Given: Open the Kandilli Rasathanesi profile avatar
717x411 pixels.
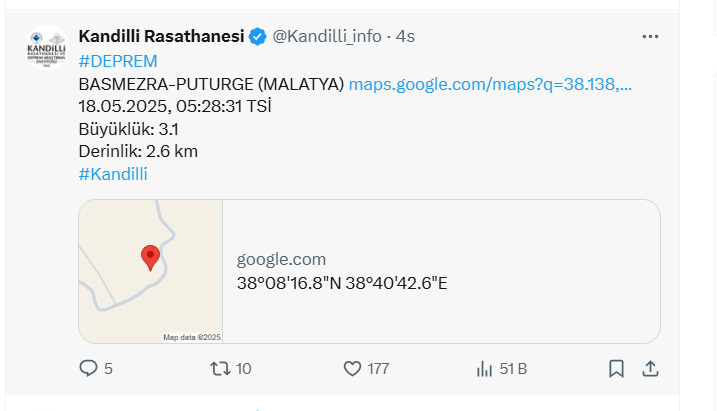Looking at the screenshot, I should coord(46,48).
